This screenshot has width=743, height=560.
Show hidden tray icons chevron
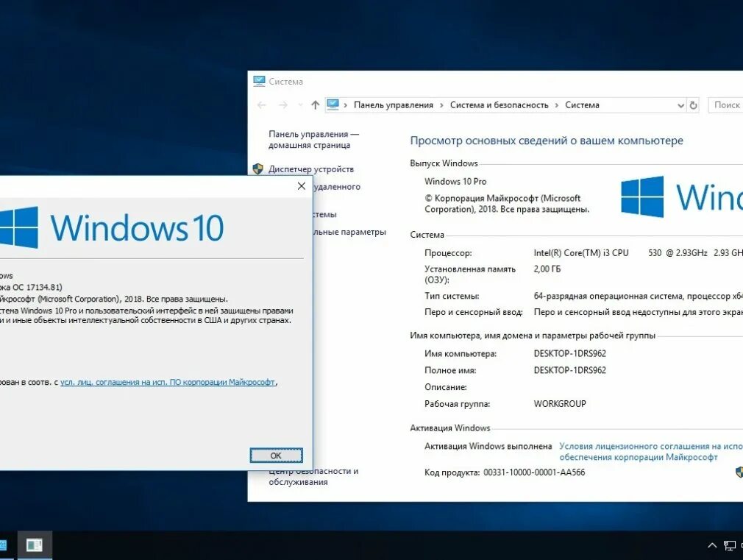click(712, 545)
